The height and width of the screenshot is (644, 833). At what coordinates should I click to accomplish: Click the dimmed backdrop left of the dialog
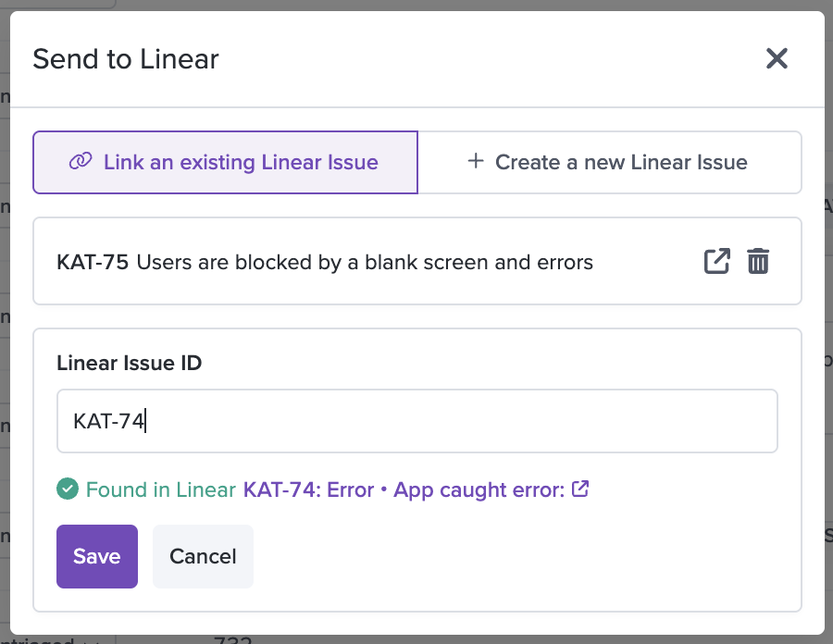[x=5, y=318]
